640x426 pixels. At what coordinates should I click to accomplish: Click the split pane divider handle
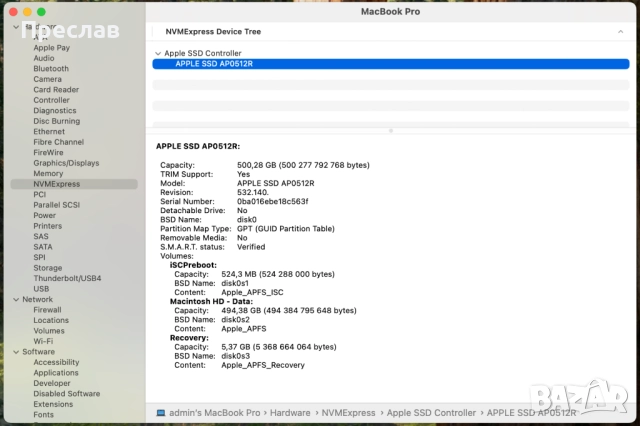click(x=391, y=131)
